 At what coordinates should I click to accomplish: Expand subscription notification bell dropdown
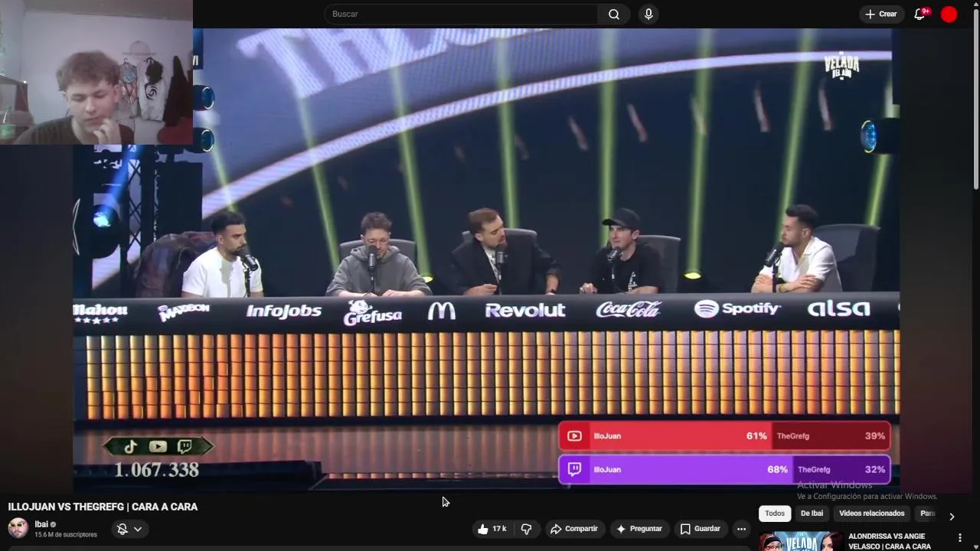click(129, 529)
